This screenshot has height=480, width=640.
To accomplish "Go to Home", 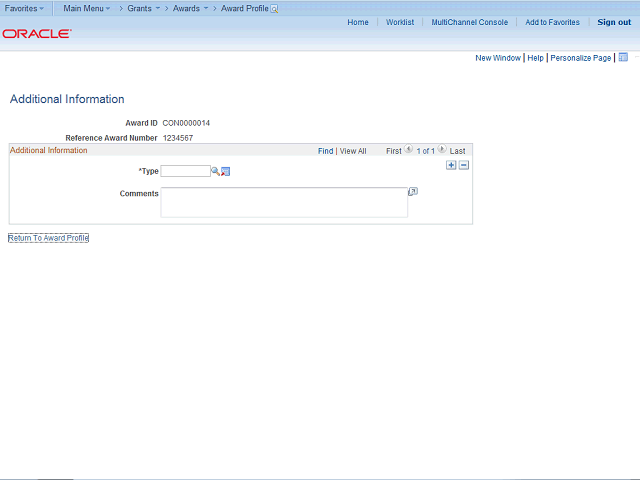I will point(358,22).
